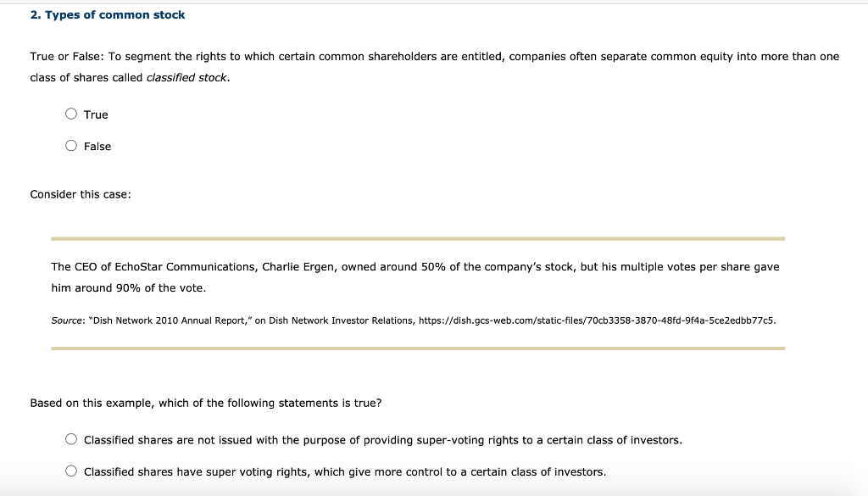Click the "give more control" option sentence
868x496 pixels.
(345, 472)
